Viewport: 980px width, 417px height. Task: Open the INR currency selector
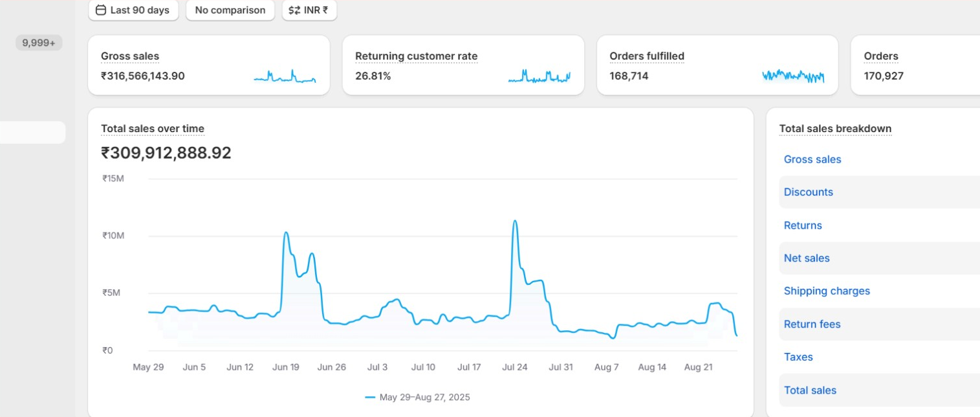pos(309,10)
